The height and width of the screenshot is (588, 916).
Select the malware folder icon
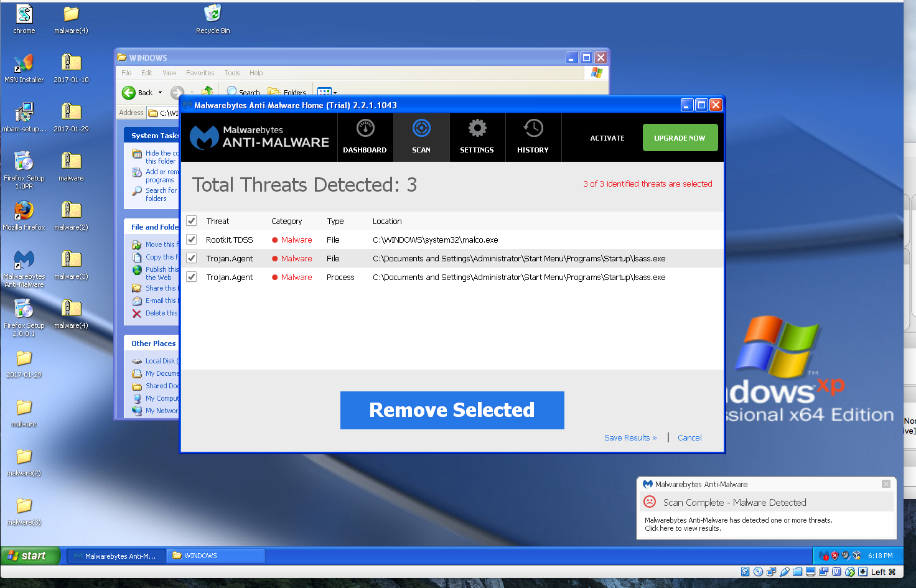tap(24, 413)
